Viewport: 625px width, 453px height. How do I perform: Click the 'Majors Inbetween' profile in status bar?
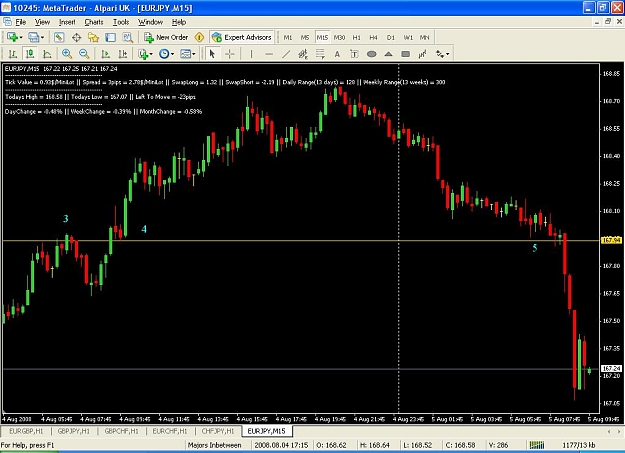tap(214, 445)
